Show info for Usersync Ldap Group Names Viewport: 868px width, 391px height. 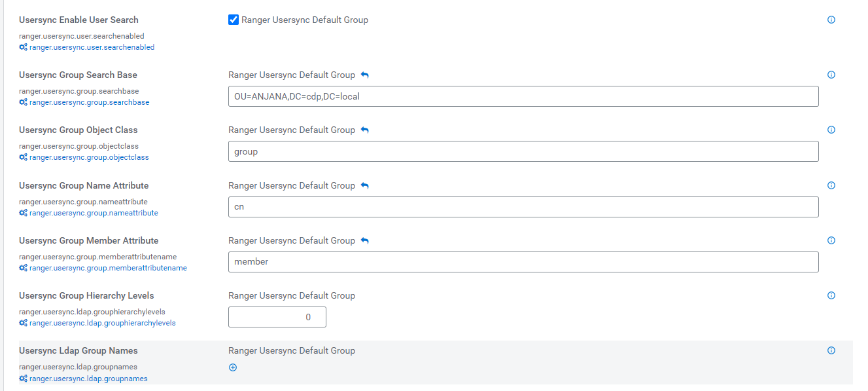click(x=831, y=350)
